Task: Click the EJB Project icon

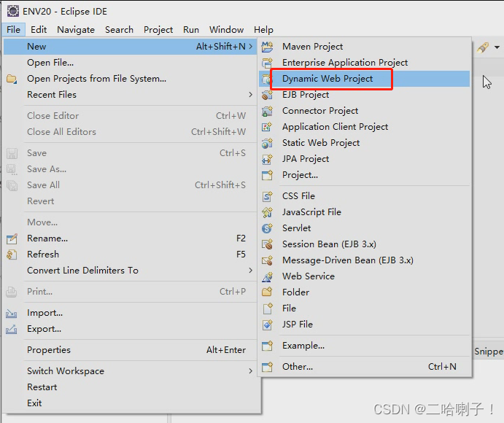Action: tap(267, 95)
